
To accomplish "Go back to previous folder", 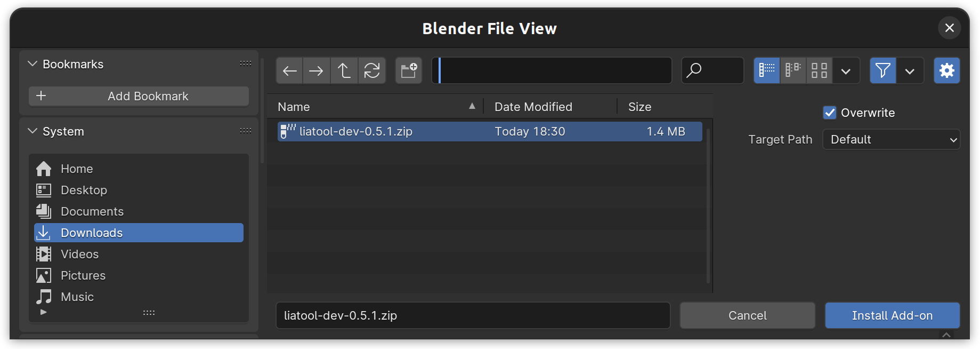I will click(x=289, y=70).
